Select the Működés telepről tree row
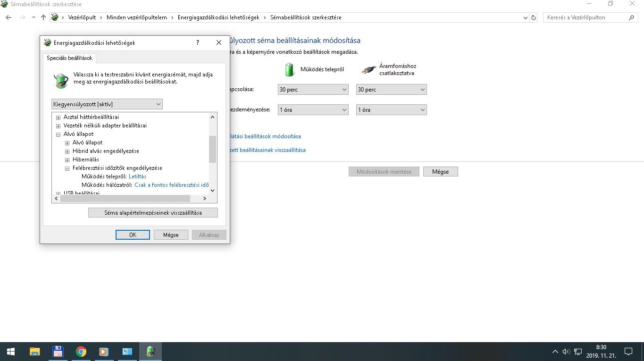Viewport: 644px width, 361px height. (x=114, y=176)
